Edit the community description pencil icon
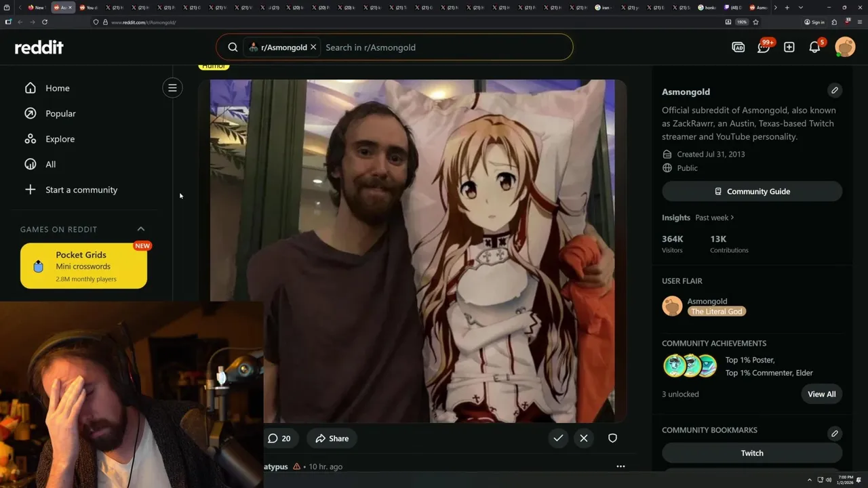 point(835,90)
